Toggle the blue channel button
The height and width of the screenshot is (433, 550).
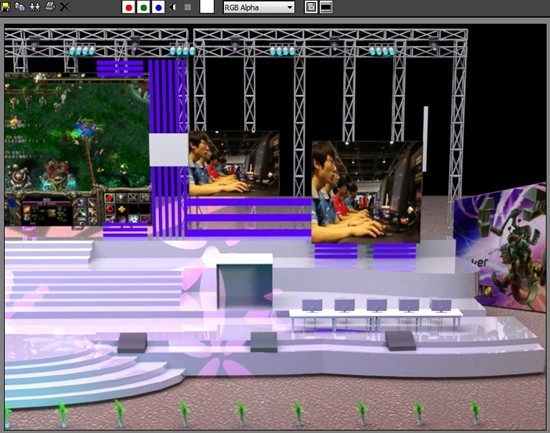tap(158, 7)
